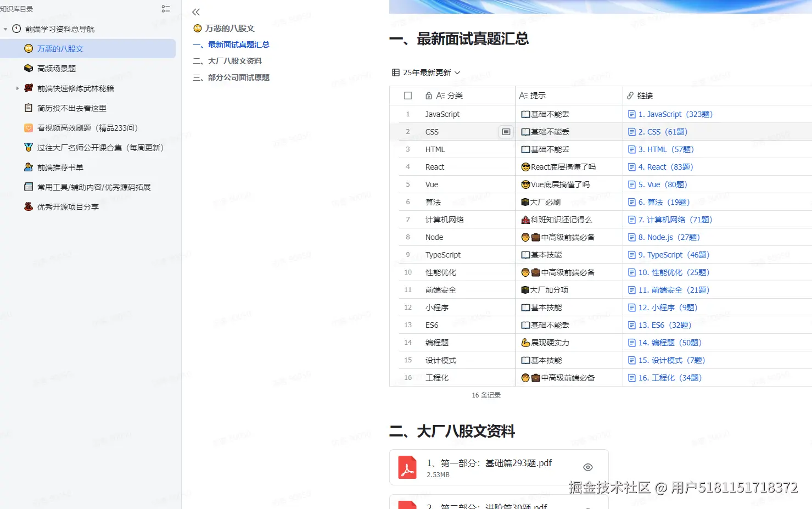Click the lock icon in 分类 column header

[x=428, y=95]
